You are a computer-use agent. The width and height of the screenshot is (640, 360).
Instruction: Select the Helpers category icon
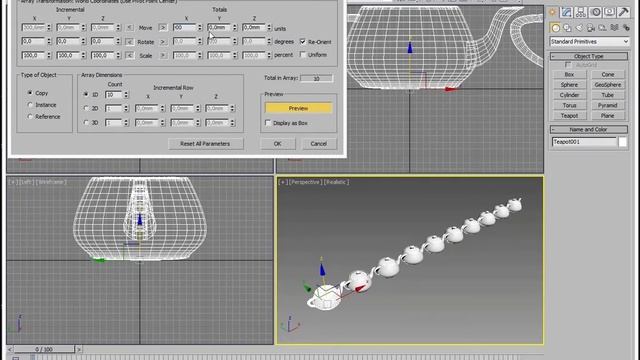(x=602, y=28)
